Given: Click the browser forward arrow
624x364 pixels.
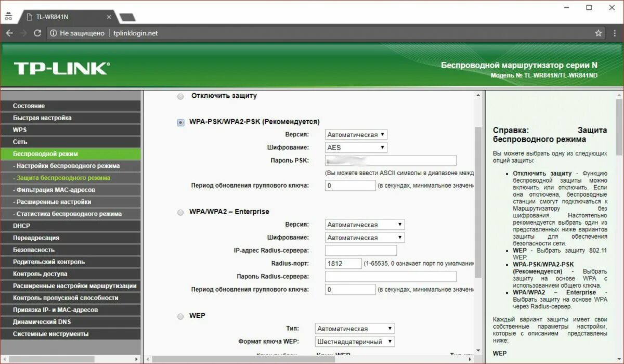Looking at the screenshot, I should click(x=23, y=33).
